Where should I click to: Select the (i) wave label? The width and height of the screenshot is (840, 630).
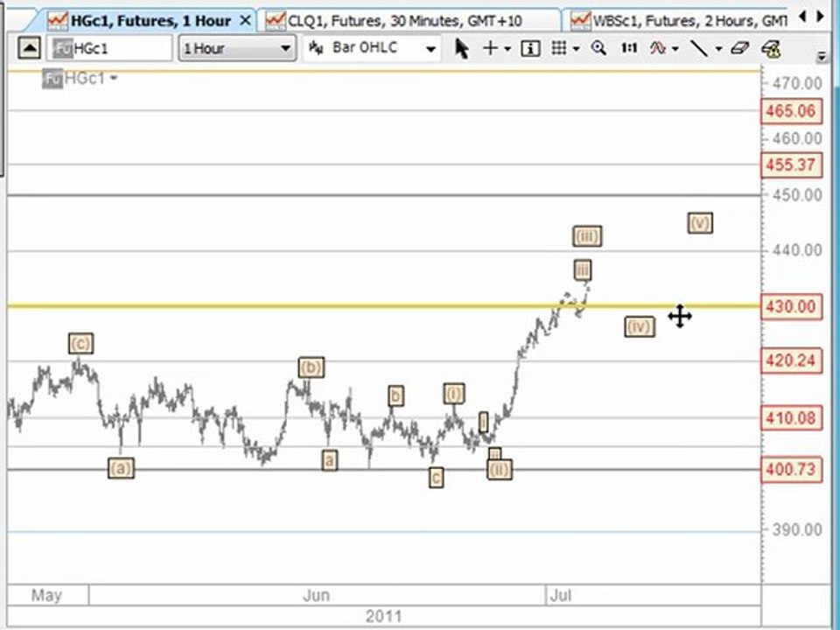pos(454,394)
